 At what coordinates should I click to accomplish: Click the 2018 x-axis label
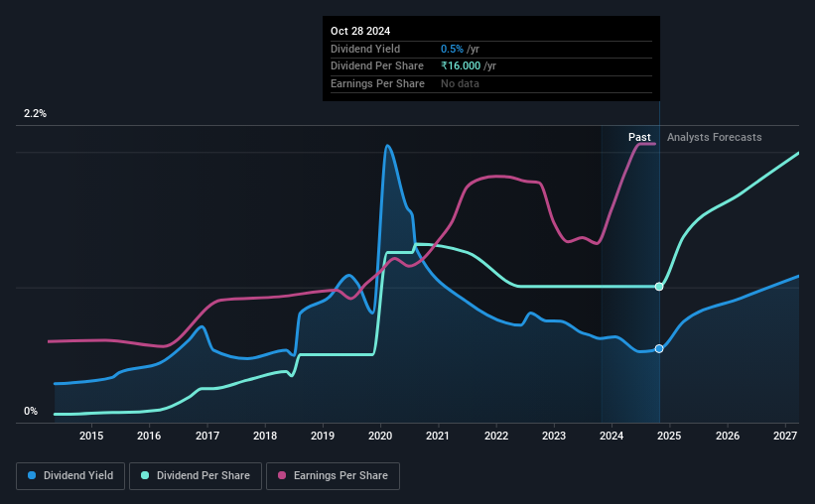pos(265,436)
